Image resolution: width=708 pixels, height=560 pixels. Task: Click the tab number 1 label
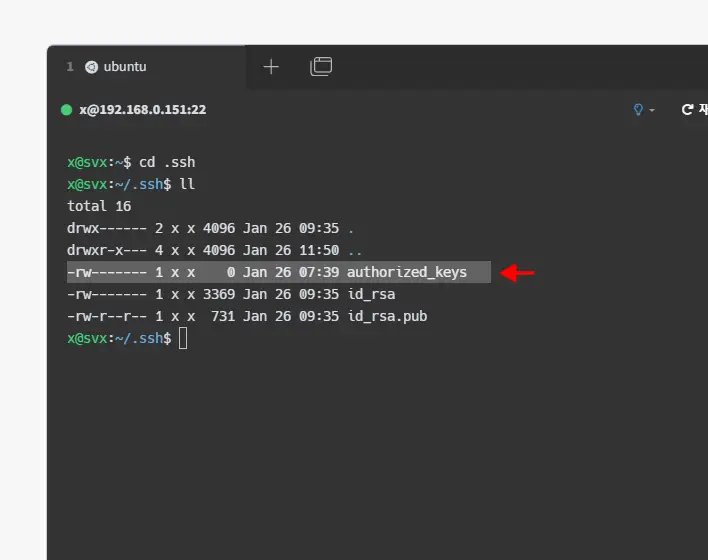70,67
